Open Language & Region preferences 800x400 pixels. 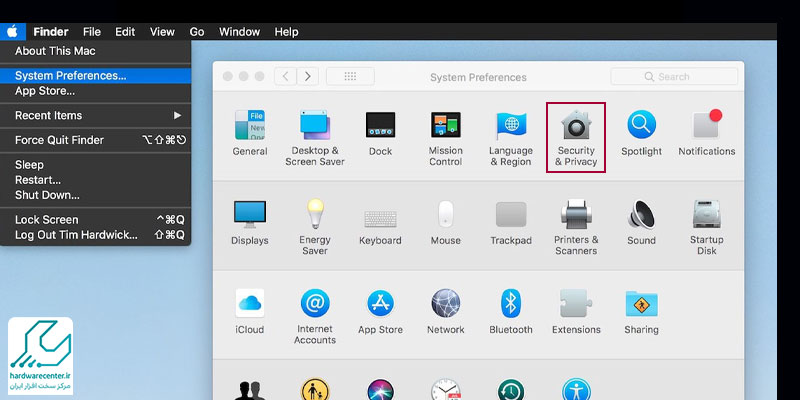[511, 138]
